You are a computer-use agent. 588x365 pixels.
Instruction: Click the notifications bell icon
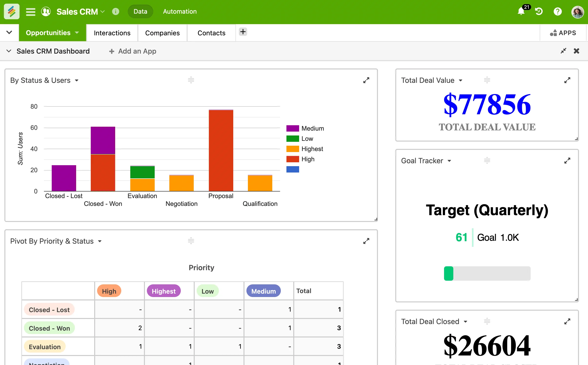(521, 11)
